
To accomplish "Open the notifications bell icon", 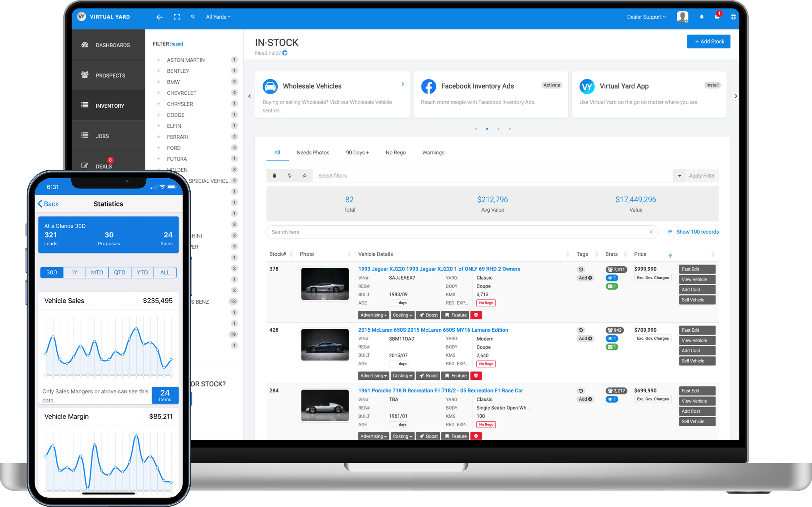I will point(701,17).
